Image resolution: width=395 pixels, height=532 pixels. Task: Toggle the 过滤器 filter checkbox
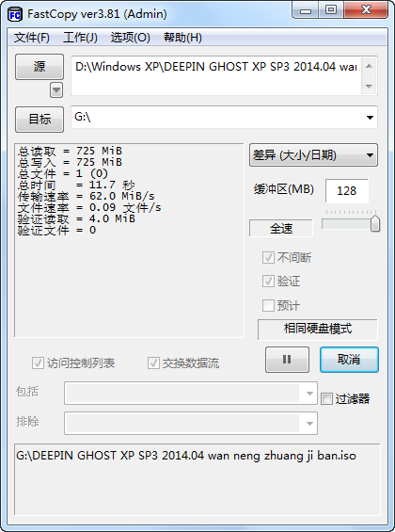(326, 398)
